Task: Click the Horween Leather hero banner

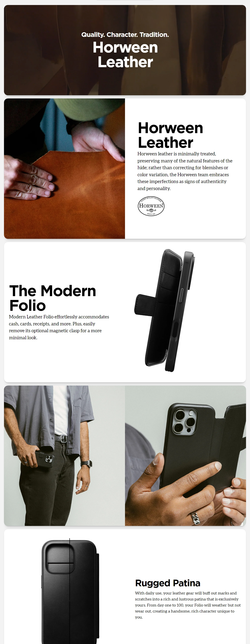Action: click(x=125, y=50)
